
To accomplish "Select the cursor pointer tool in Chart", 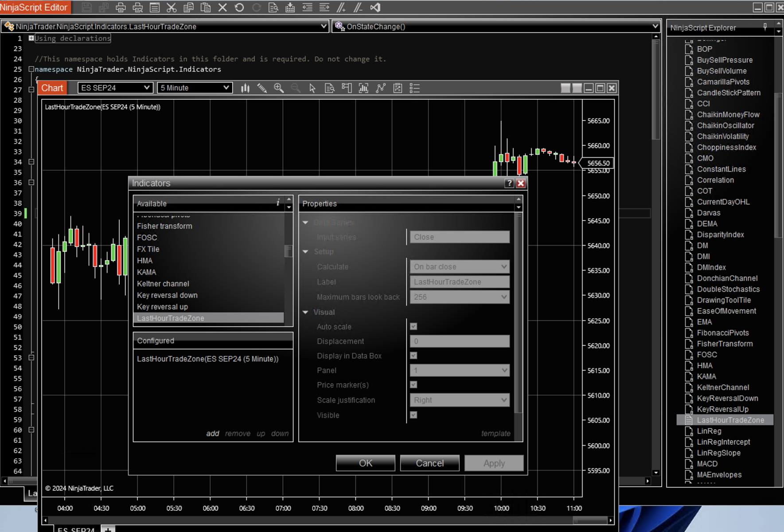I will (x=312, y=88).
